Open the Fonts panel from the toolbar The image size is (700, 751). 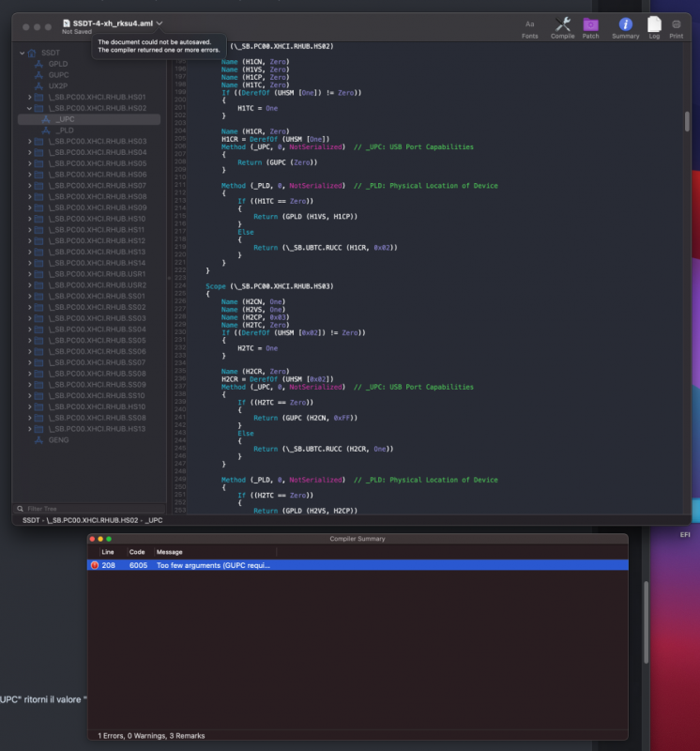click(x=530, y=26)
